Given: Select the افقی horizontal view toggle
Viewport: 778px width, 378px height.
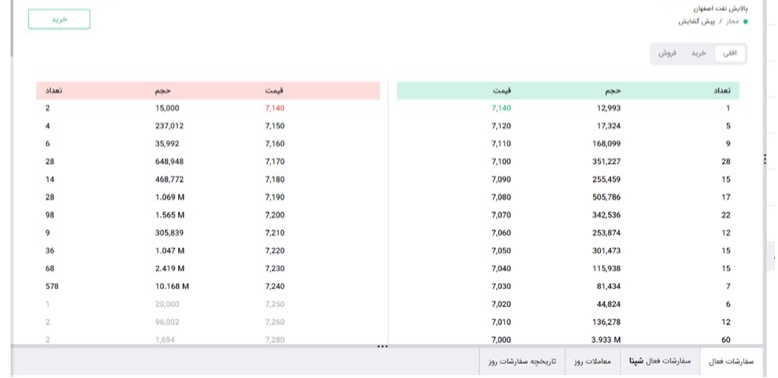Looking at the screenshot, I should (730, 54).
